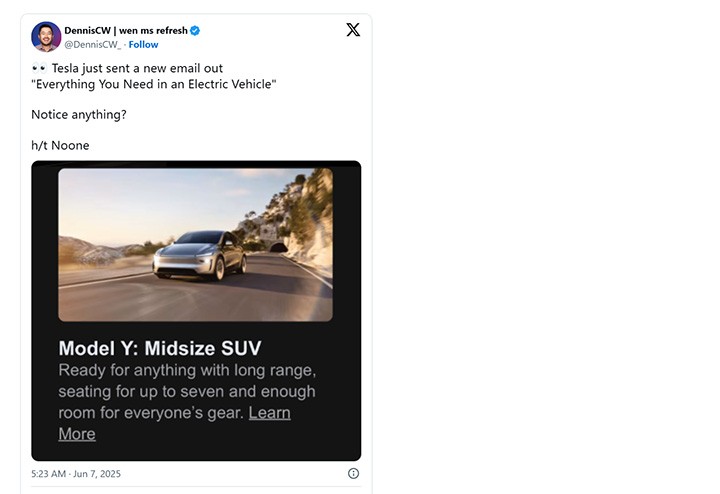Click the 'h/t Noone' credit line

(x=60, y=146)
